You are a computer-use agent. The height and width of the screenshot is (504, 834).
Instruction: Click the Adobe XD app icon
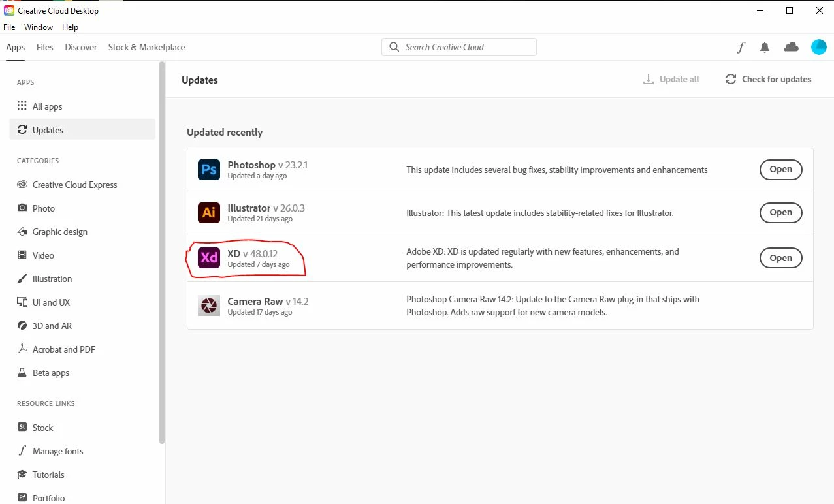209,258
